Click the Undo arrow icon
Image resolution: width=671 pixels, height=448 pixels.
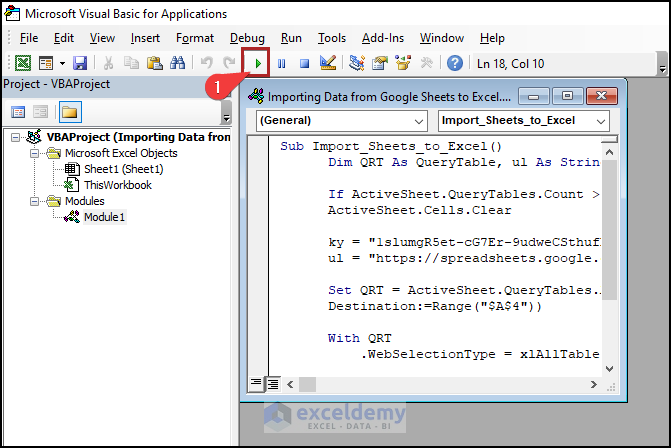(207, 63)
